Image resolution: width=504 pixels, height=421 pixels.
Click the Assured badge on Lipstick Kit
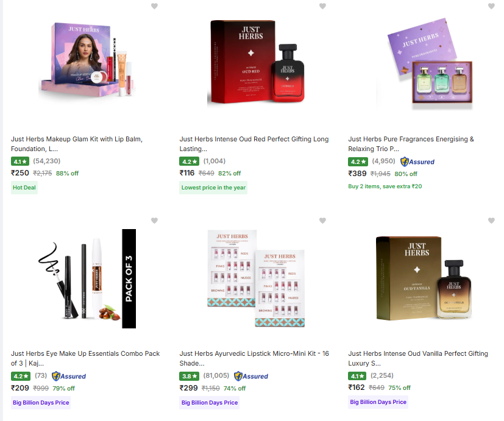[x=251, y=376]
